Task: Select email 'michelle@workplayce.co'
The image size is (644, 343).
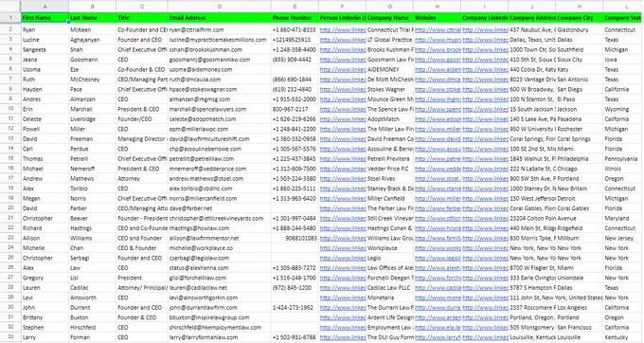Action: click(220, 247)
